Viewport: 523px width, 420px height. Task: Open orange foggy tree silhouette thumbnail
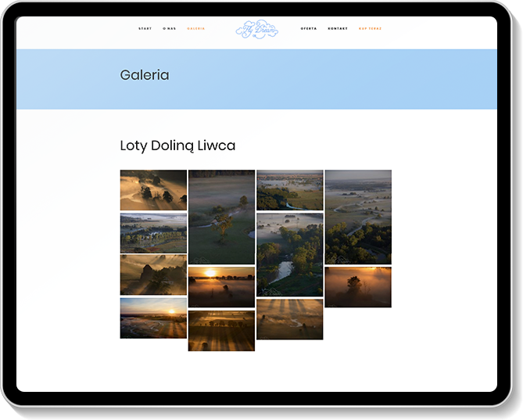[x=358, y=286]
